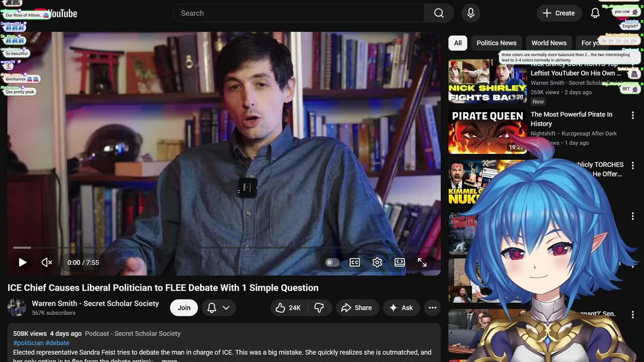Select the World News chip

coord(549,43)
